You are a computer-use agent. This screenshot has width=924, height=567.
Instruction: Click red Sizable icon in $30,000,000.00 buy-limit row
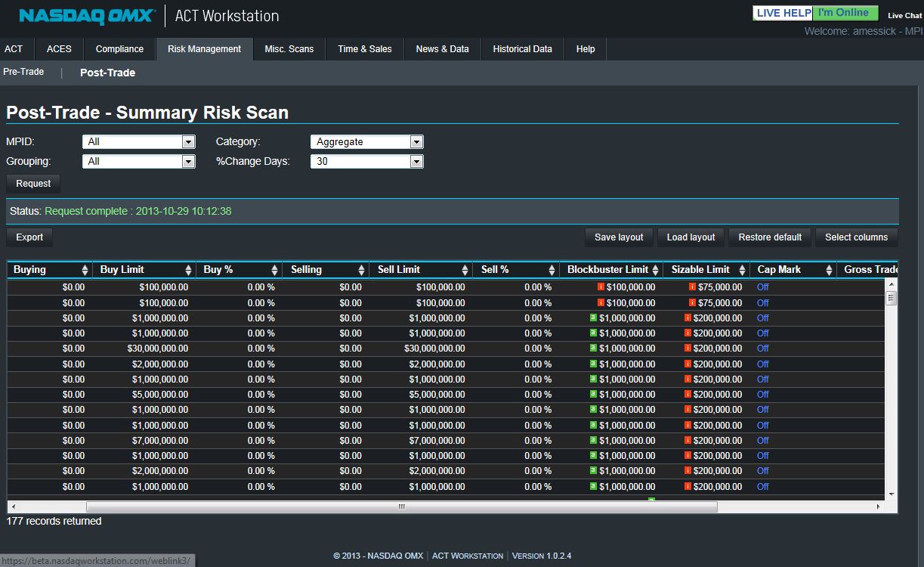pos(688,348)
